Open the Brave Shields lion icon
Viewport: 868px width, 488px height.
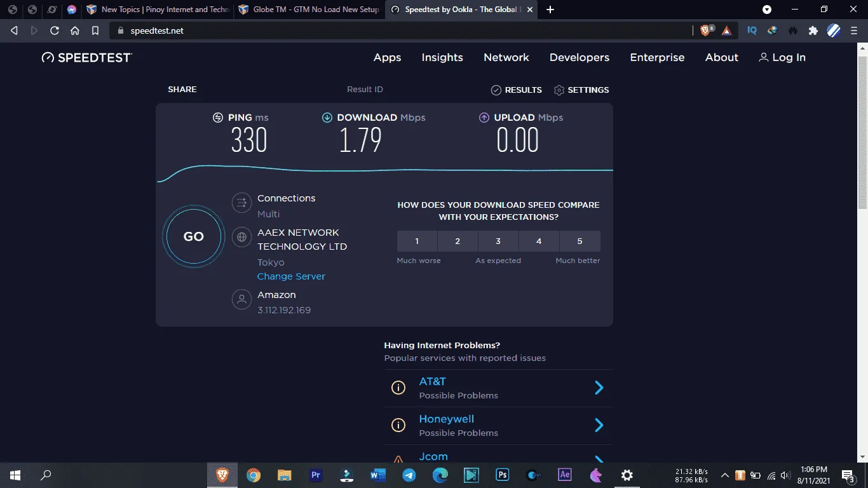coord(706,30)
